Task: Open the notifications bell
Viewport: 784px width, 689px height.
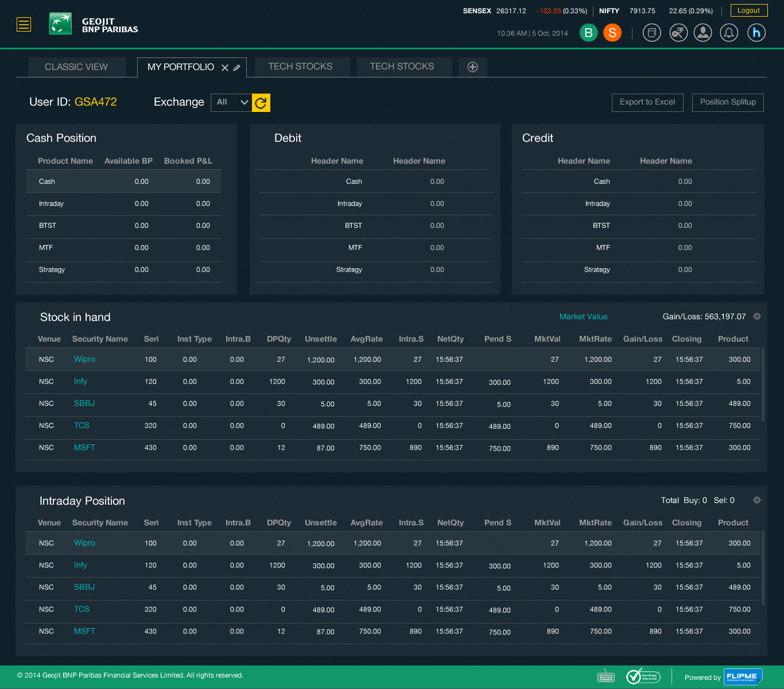Action: point(729,33)
